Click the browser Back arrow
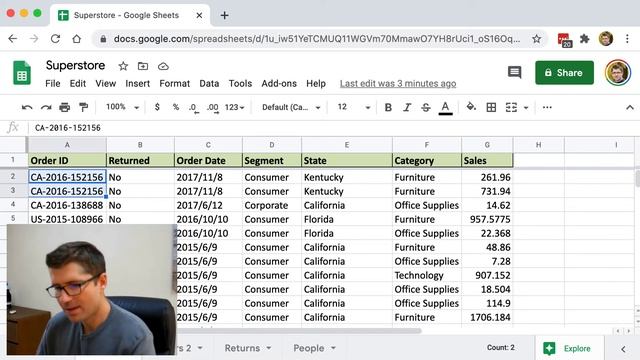Viewport: 640px width, 360px height. [x=13, y=39]
